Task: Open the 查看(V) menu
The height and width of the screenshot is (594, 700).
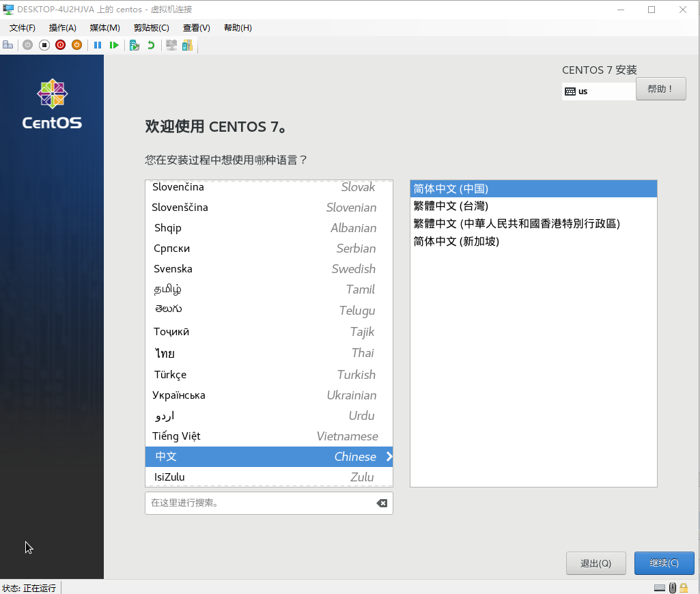Action: tap(197, 28)
